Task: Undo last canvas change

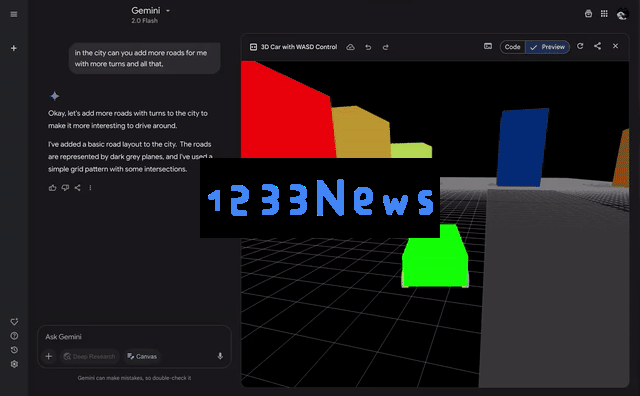Action: click(368, 47)
